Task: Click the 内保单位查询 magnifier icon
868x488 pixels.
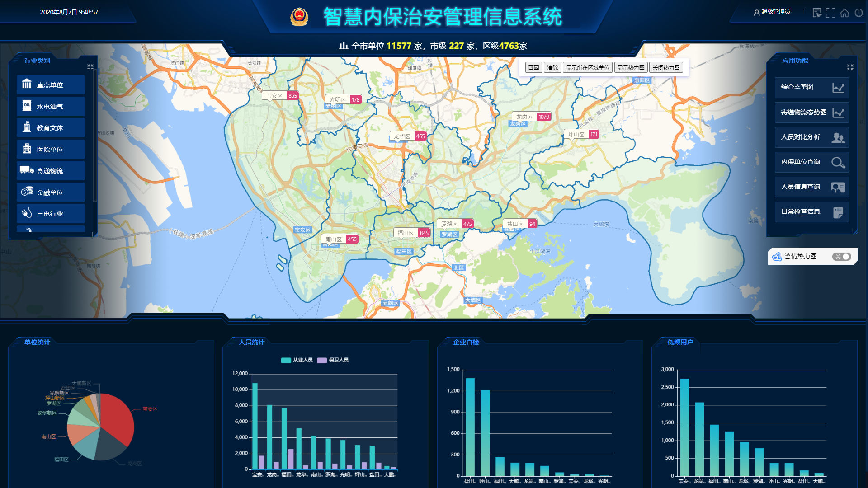Action: 838,162
